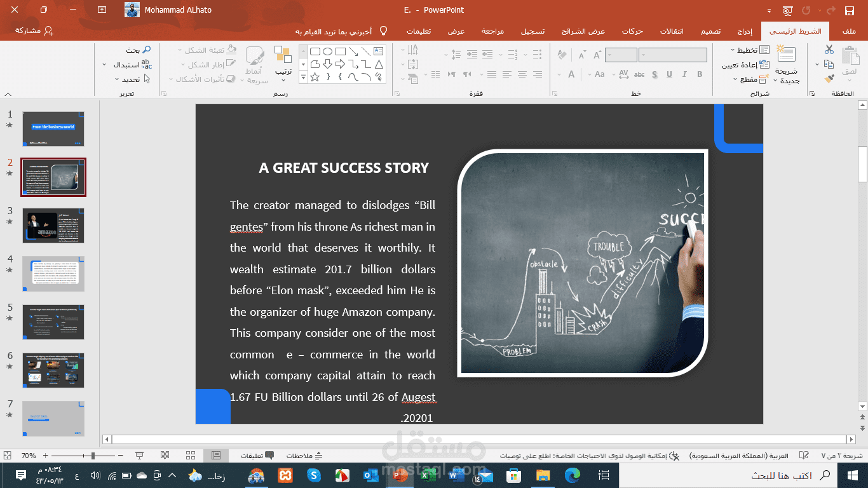
Task: Open the font name combo box
Action: [x=673, y=55]
